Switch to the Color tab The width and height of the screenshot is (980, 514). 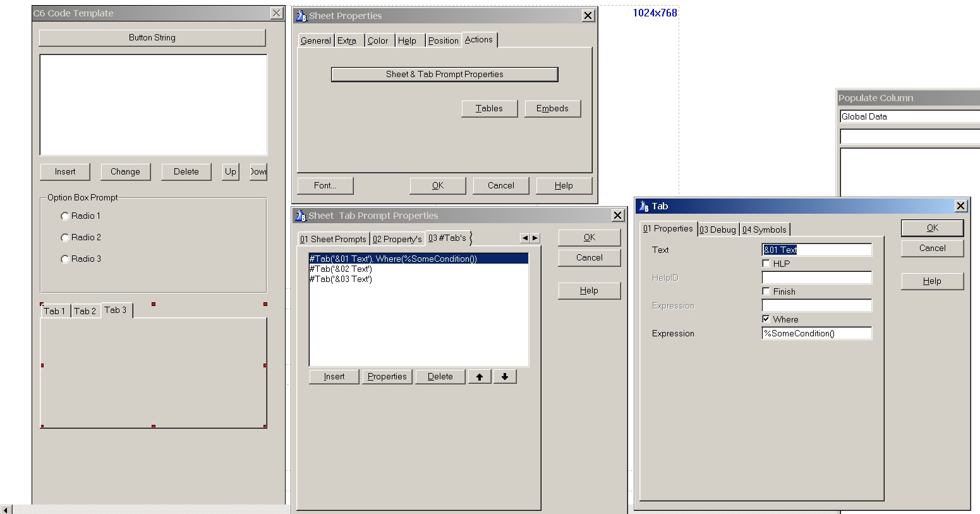click(x=378, y=40)
